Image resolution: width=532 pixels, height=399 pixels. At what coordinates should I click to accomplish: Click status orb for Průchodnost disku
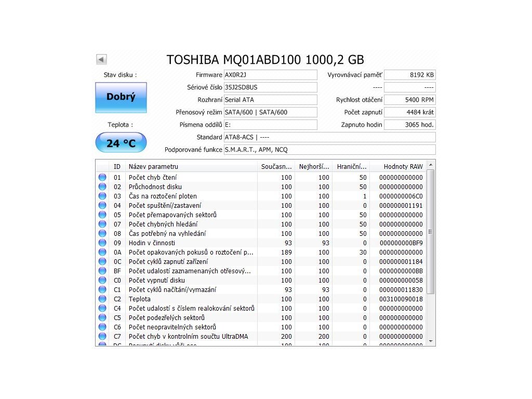[x=102, y=187]
